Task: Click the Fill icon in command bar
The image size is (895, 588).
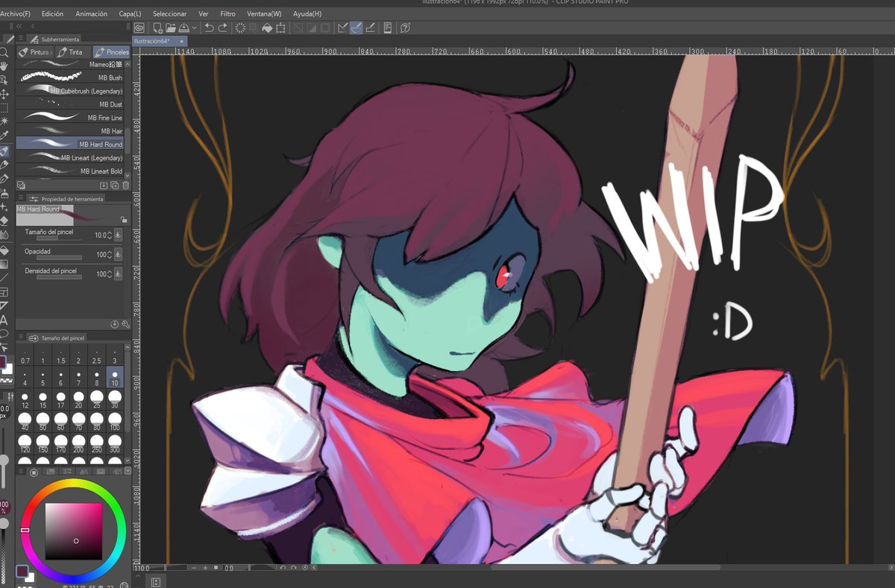Action: pyautogui.click(x=267, y=28)
